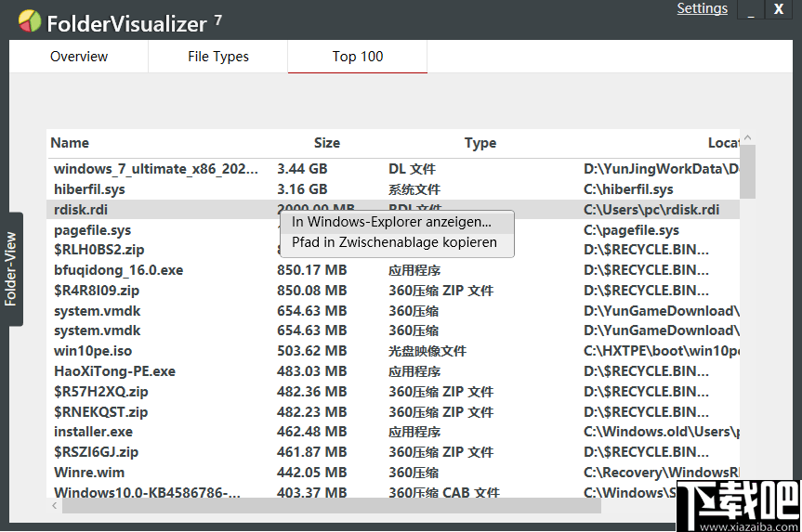
Task: Click the 850.17 MB size value
Action: click(x=312, y=270)
